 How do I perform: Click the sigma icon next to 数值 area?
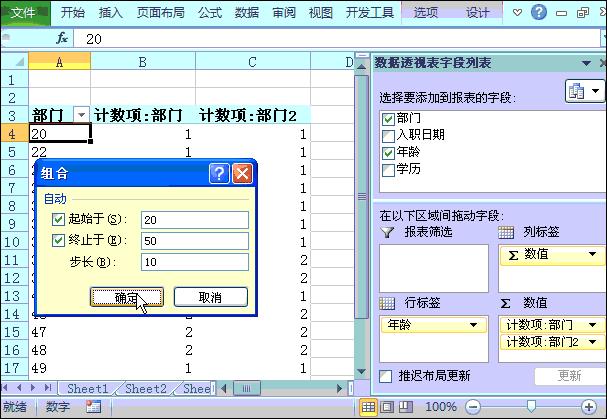(x=506, y=303)
